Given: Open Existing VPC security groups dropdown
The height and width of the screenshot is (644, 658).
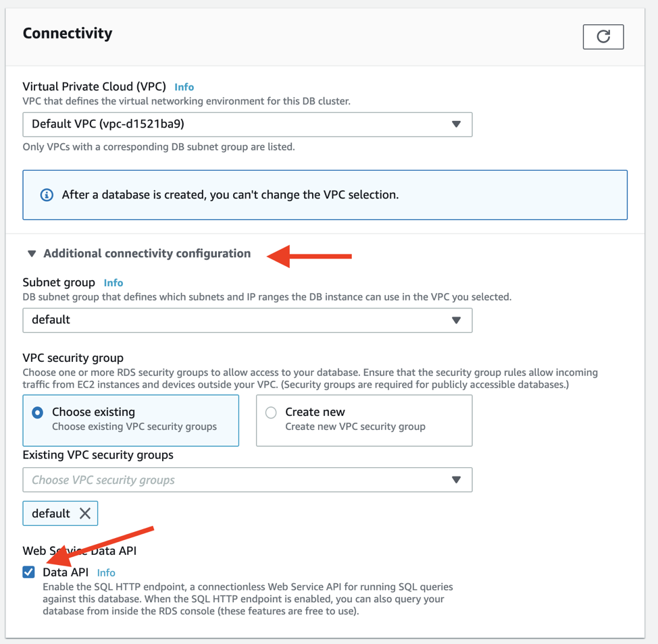Looking at the screenshot, I should tap(247, 480).
